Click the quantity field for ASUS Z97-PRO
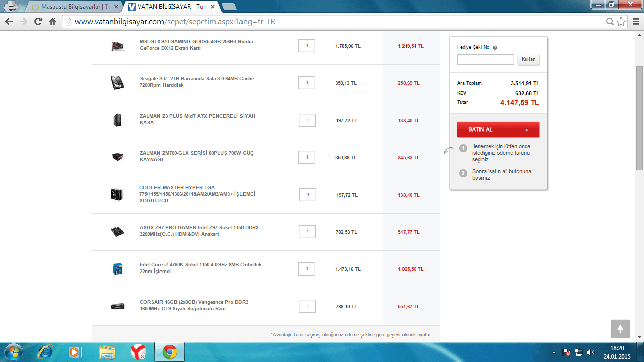Viewport: 644px width, 362px height. click(307, 232)
